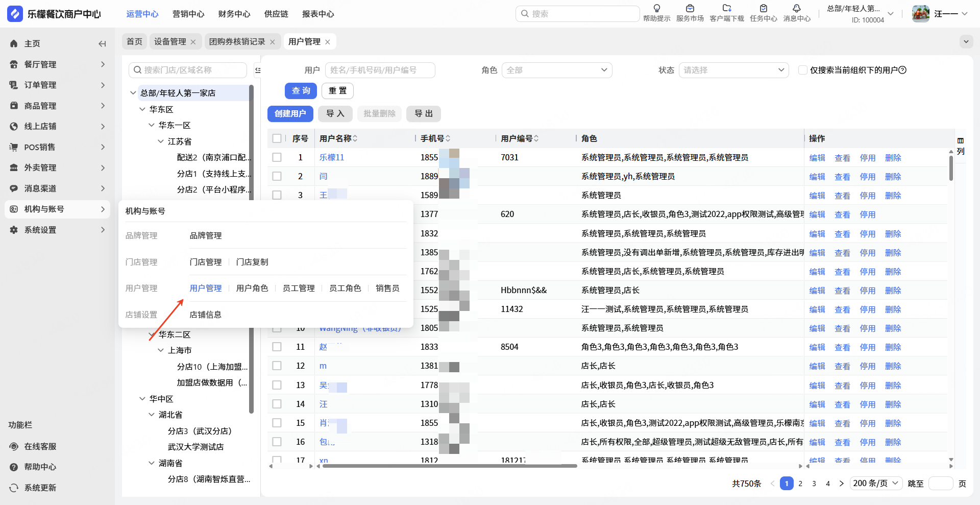Sort by 手机号 column sort icon
Viewport: 980px width, 505px height.
(448, 138)
